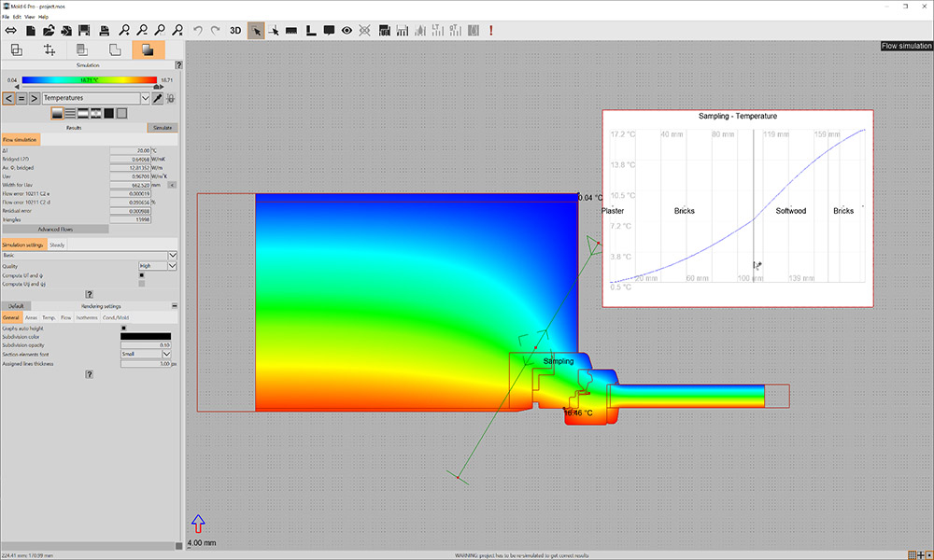Image resolution: width=934 pixels, height=560 pixels.
Task: Click the Default rendering settings button
Action: 16,306
